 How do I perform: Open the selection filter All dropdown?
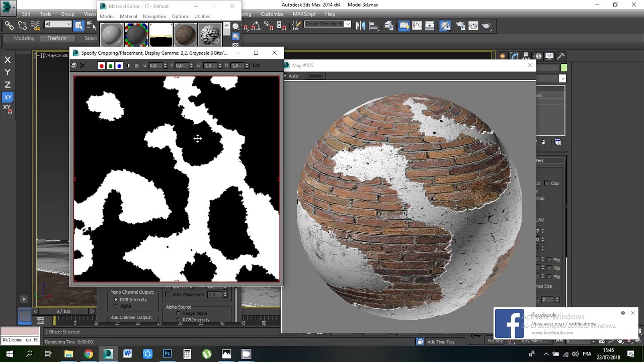tap(58, 24)
